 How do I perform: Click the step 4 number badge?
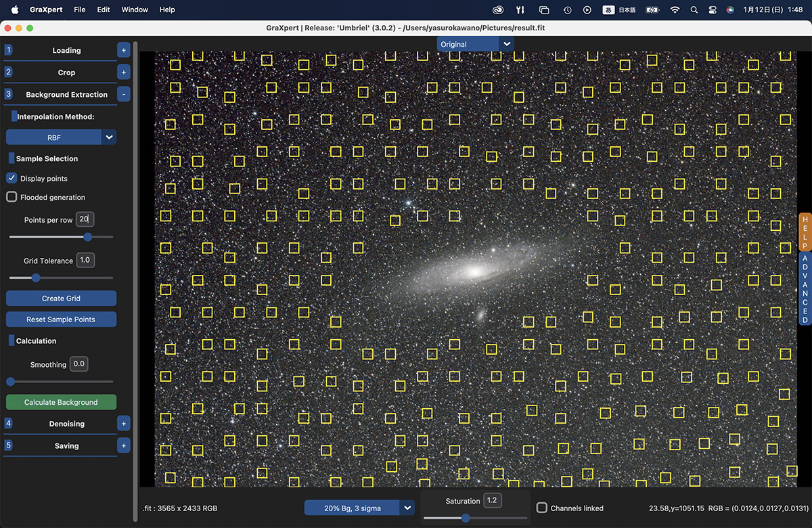click(x=8, y=423)
